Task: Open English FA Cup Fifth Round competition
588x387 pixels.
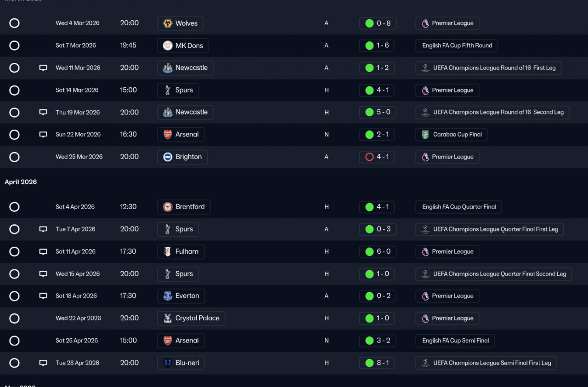Action: pos(457,46)
